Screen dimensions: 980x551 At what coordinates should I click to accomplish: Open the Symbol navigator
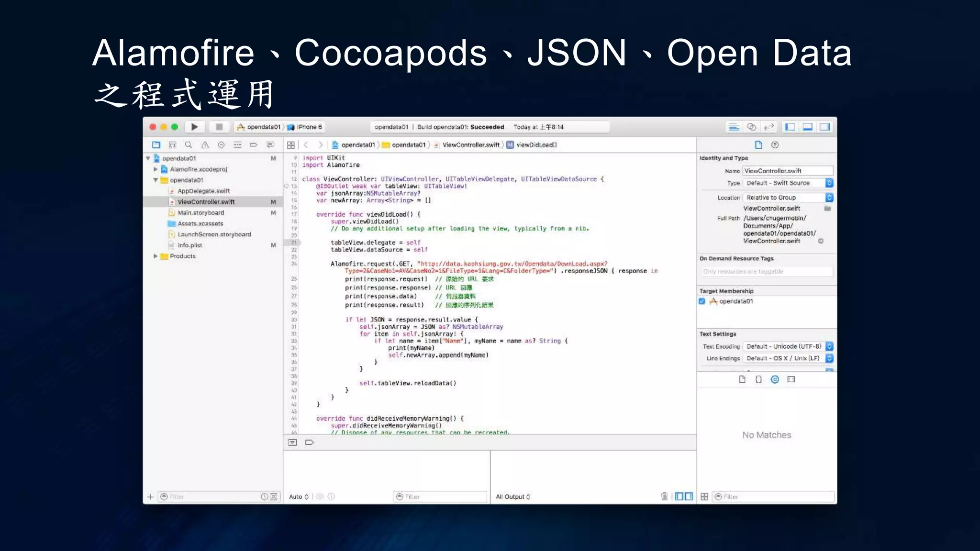click(x=172, y=145)
